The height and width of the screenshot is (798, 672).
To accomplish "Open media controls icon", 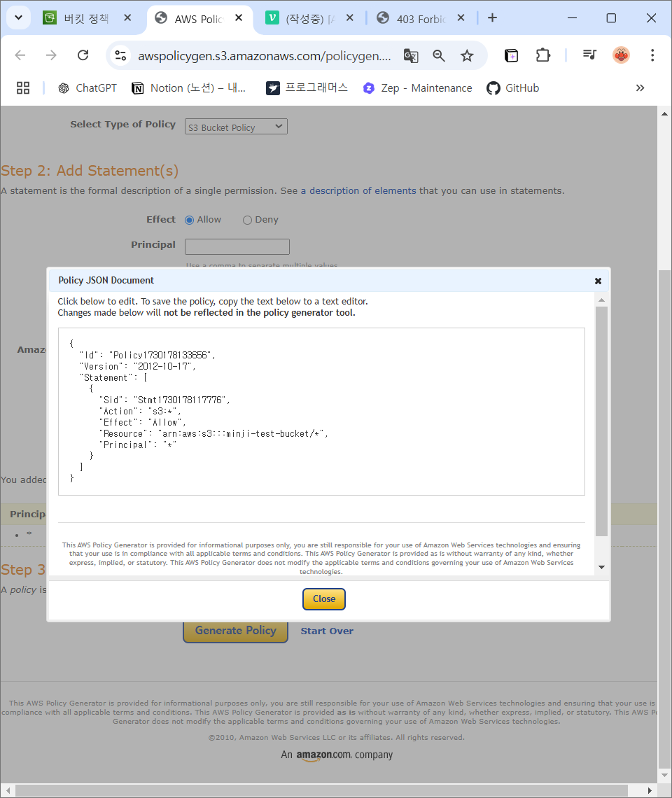I will (589, 55).
